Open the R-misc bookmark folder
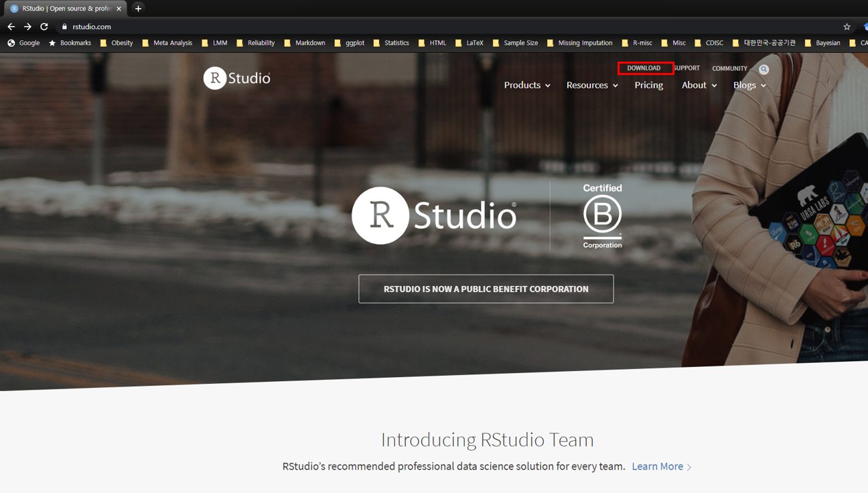 click(x=637, y=43)
